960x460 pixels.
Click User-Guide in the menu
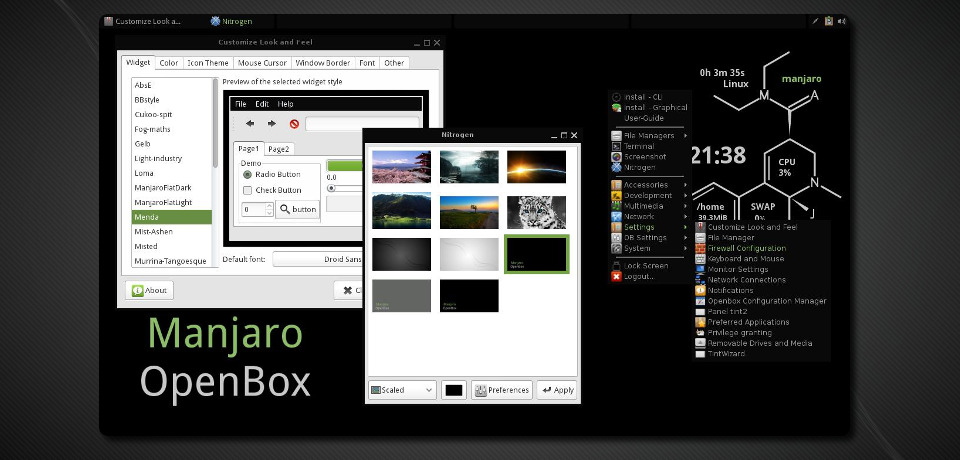(x=643, y=118)
